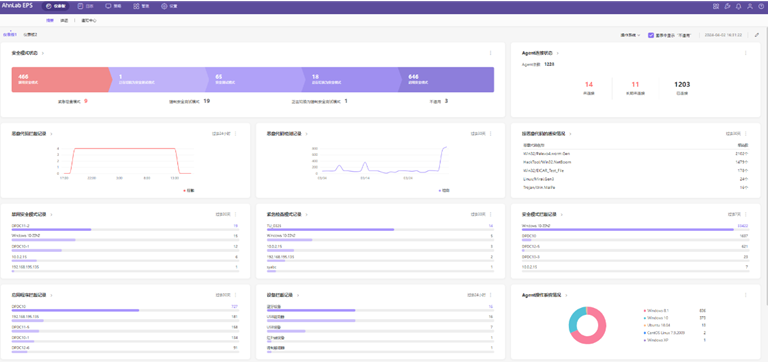The height and width of the screenshot is (362, 768).
Task: Click the timestamp 2024-04-02 beside the checkbox
Action: [723, 35]
